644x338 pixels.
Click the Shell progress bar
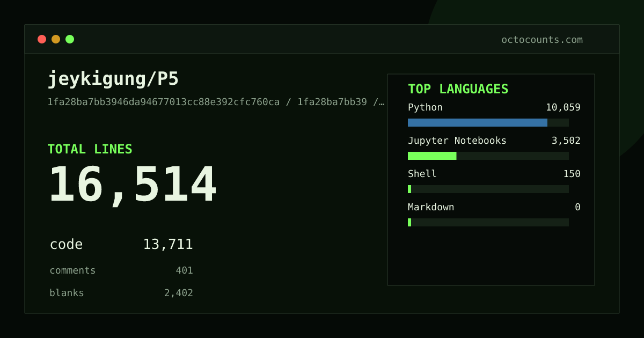click(x=488, y=189)
